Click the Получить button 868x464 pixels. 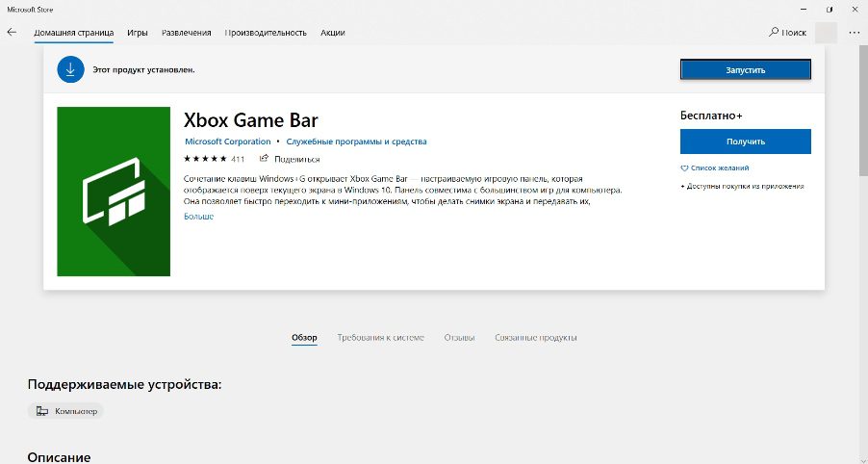[x=746, y=142]
